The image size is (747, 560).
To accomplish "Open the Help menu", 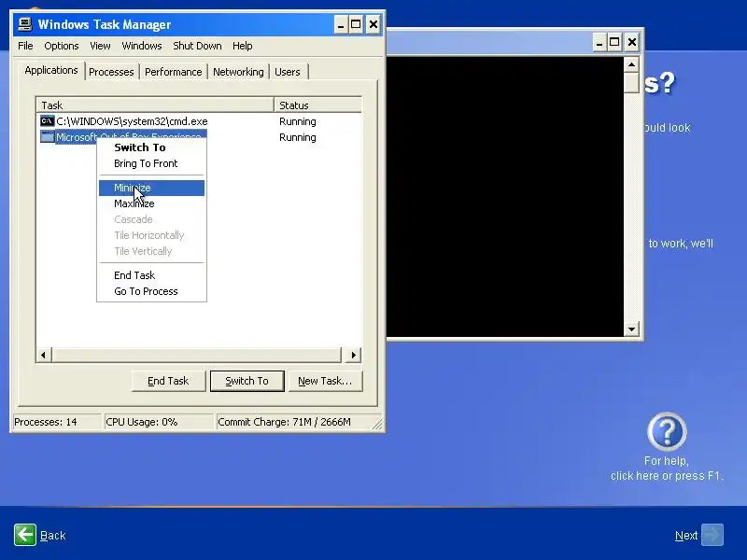I will [x=242, y=46].
